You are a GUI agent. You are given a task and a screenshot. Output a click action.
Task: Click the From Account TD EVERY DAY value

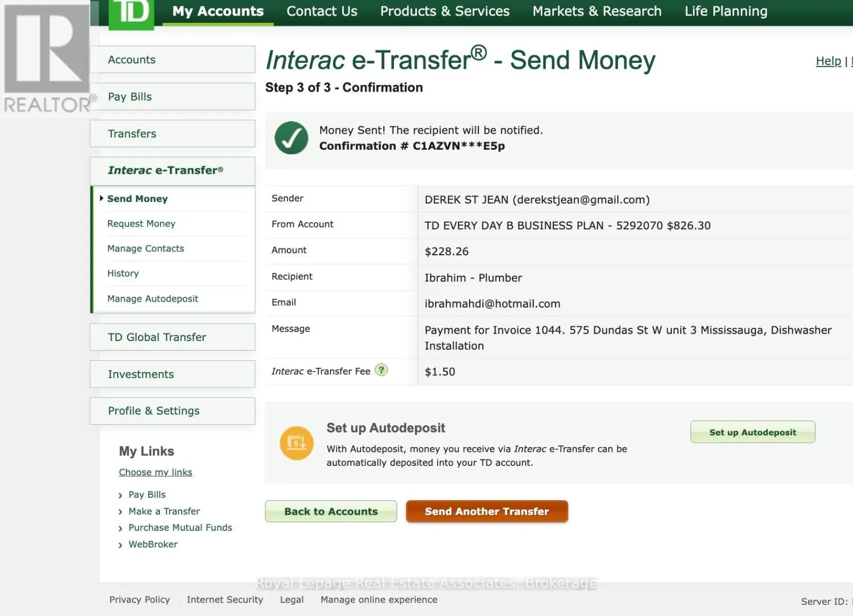tap(568, 225)
